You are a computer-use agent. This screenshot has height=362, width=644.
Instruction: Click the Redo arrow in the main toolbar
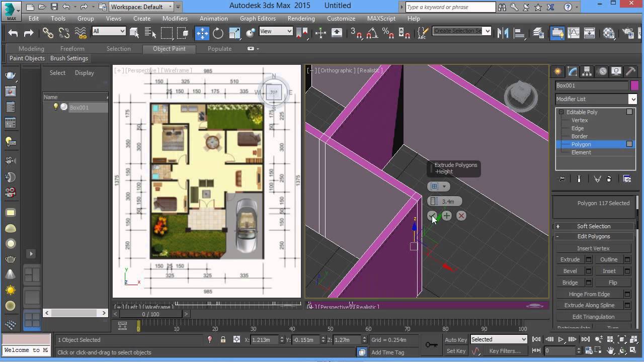coord(29,33)
